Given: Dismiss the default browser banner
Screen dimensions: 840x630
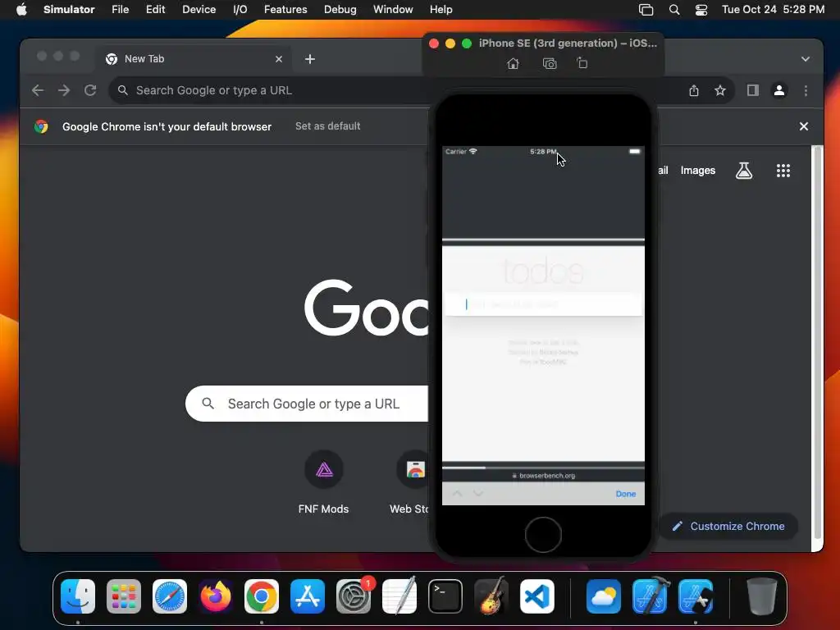Looking at the screenshot, I should click(x=804, y=126).
